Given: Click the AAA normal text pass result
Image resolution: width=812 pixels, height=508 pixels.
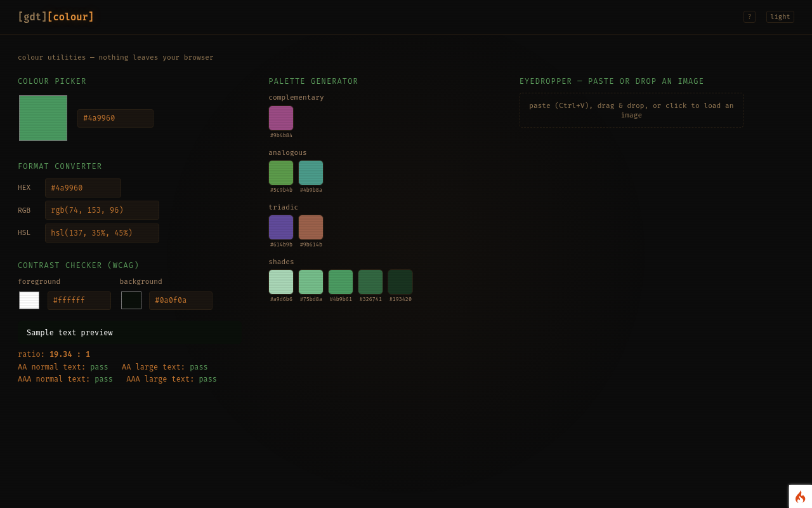Looking at the screenshot, I should coord(65,379).
